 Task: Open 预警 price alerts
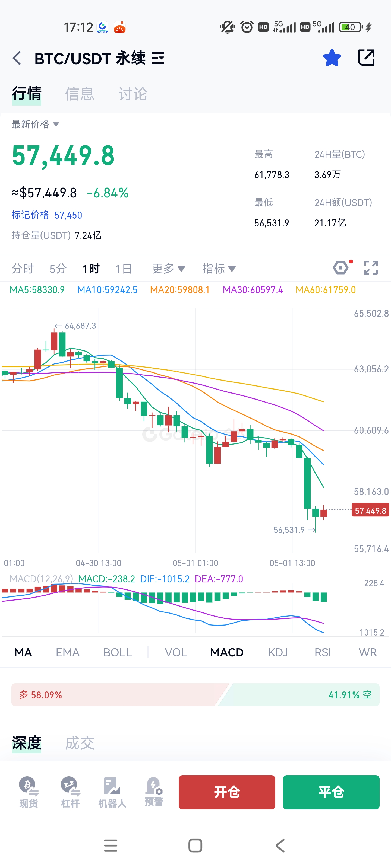tap(154, 792)
